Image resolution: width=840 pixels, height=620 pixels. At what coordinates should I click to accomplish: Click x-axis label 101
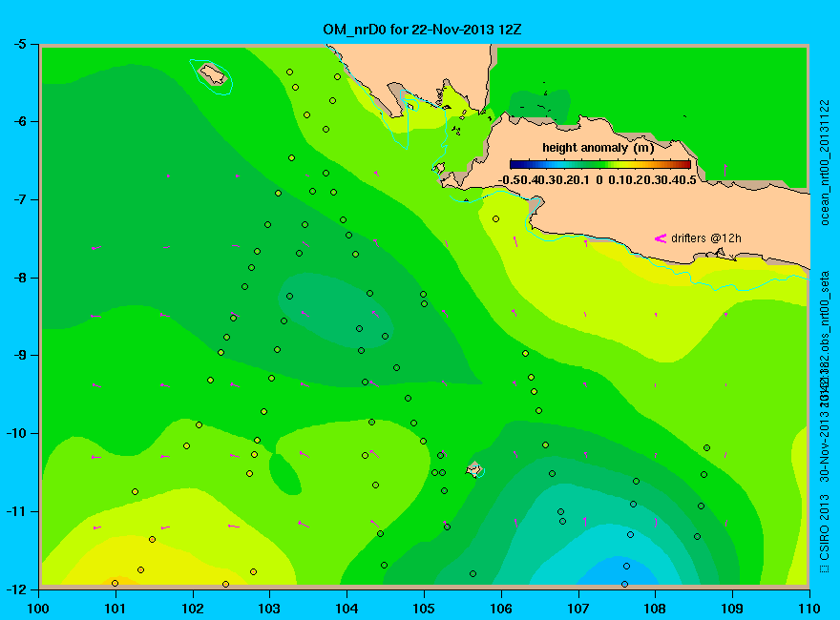115,609
